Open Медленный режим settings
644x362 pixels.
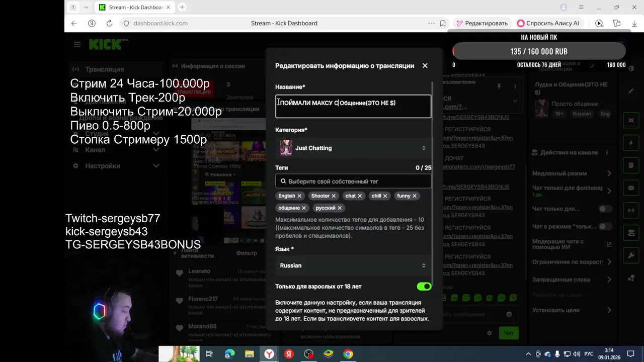572,173
